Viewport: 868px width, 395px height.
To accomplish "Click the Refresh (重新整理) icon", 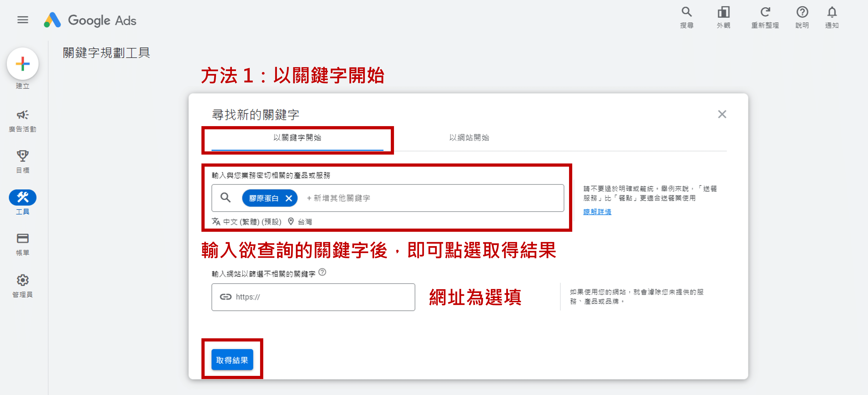I will click(x=765, y=13).
